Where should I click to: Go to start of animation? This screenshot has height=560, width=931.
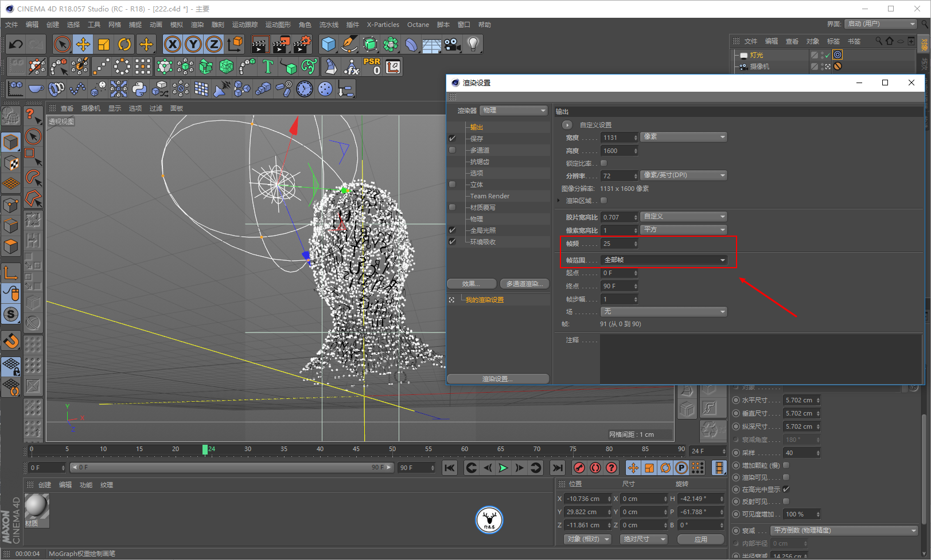click(x=450, y=468)
